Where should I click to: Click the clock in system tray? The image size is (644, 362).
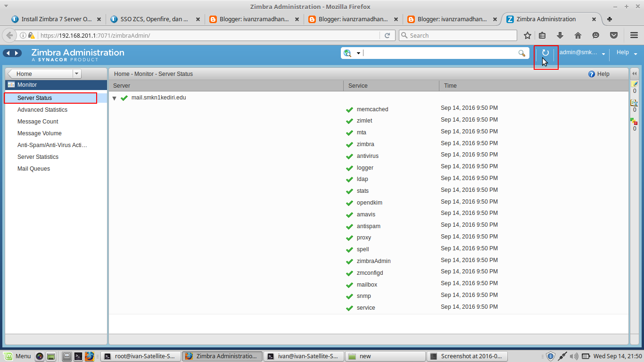(x=617, y=356)
